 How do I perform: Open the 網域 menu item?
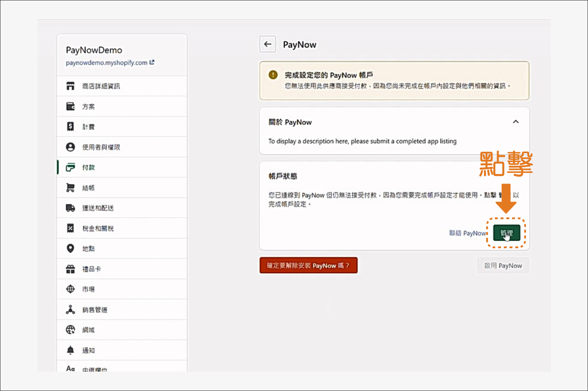point(122,330)
